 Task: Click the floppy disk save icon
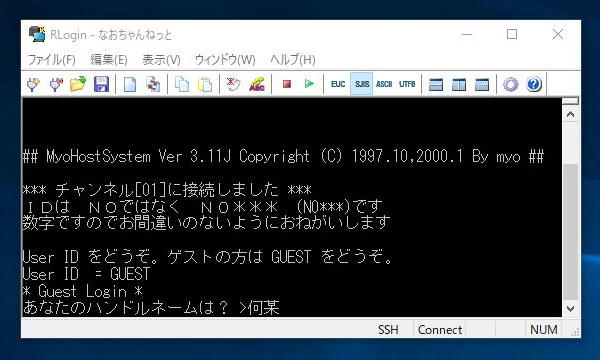tap(101, 84)
